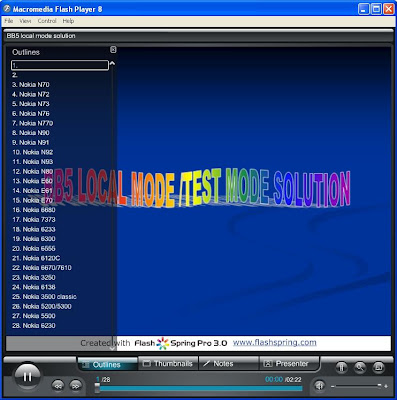Open the Notes tab
397x400 pixels.
click(x=229, y=363)
